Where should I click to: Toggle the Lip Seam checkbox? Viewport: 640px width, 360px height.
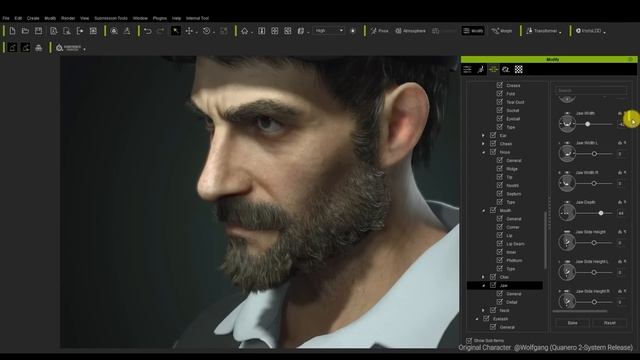coord(500,244)
